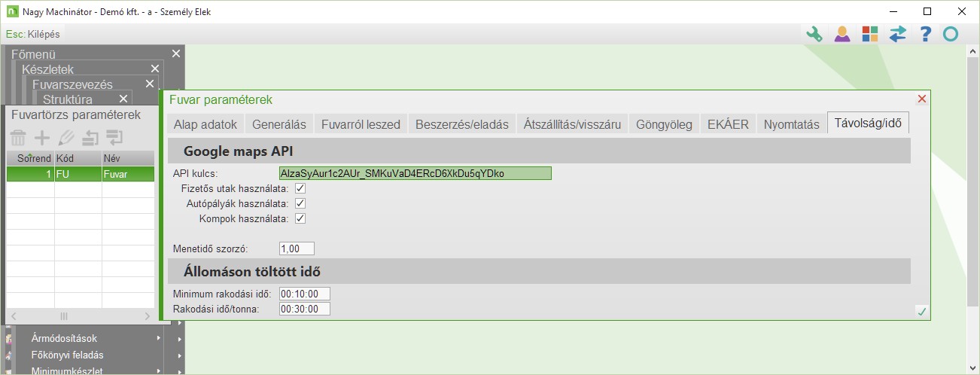Open the Nyomtatás tab
The height and width of the screenshot is (375, 980).
coord(791,124)
